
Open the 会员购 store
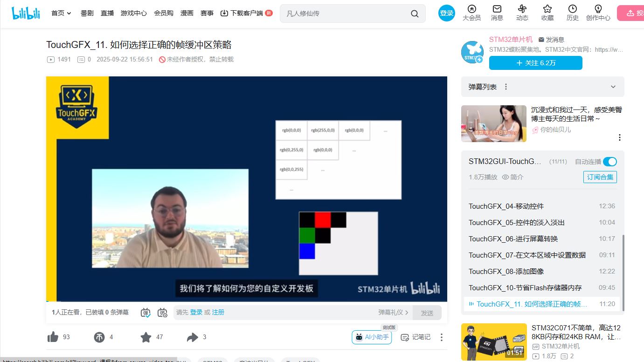pyautogui.click(x=164, y=14)
